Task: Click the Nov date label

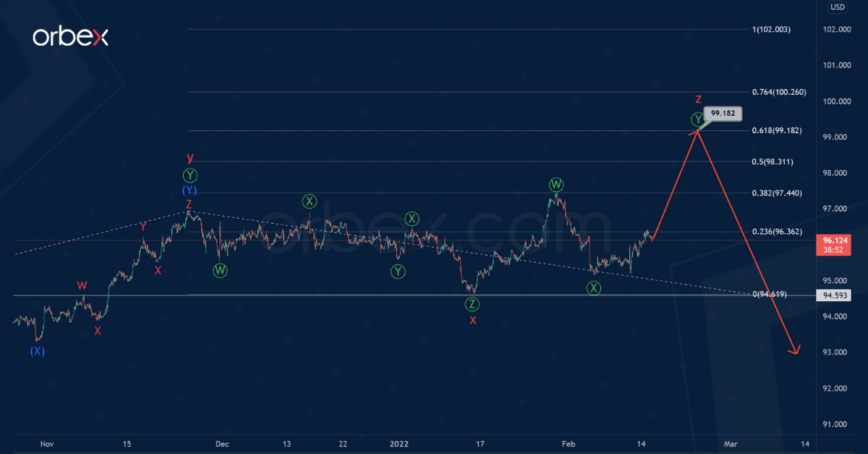Action: coord(48,443)
